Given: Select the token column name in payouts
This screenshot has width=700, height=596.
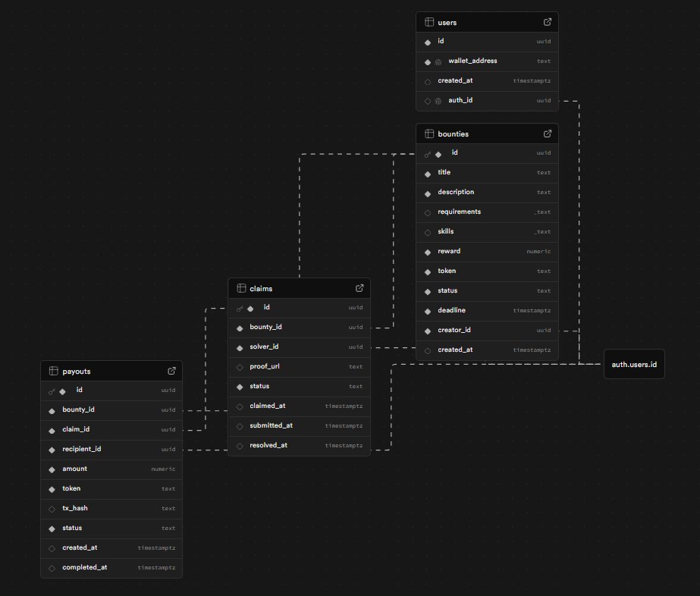Looking at the screenshot, I should 71,488.
